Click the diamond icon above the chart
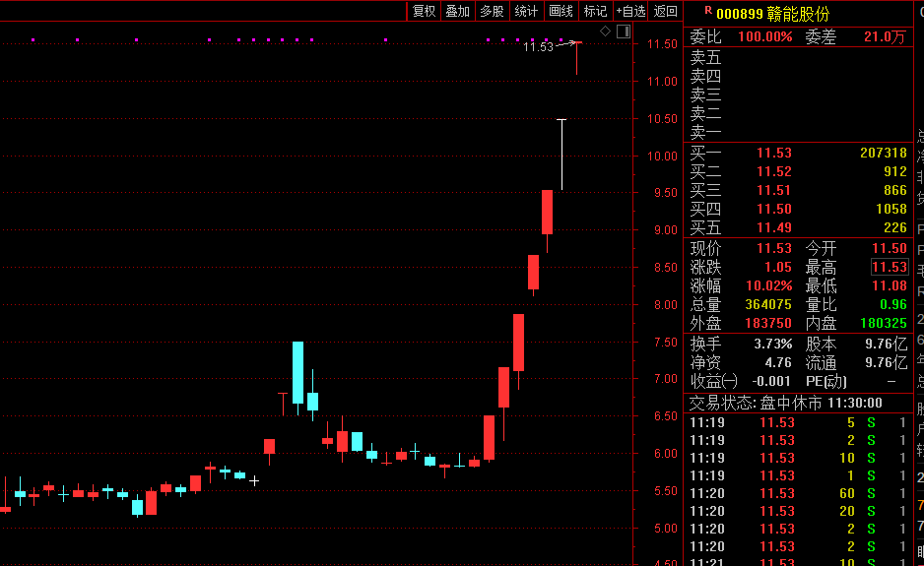This screenshot has width=924, height=566. pyautogui.click(x=606, y=31)
